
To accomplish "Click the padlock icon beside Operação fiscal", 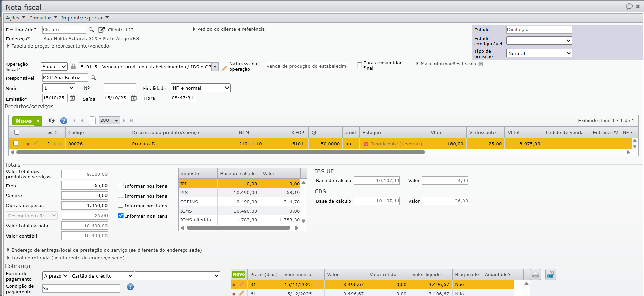I will 73,67.
